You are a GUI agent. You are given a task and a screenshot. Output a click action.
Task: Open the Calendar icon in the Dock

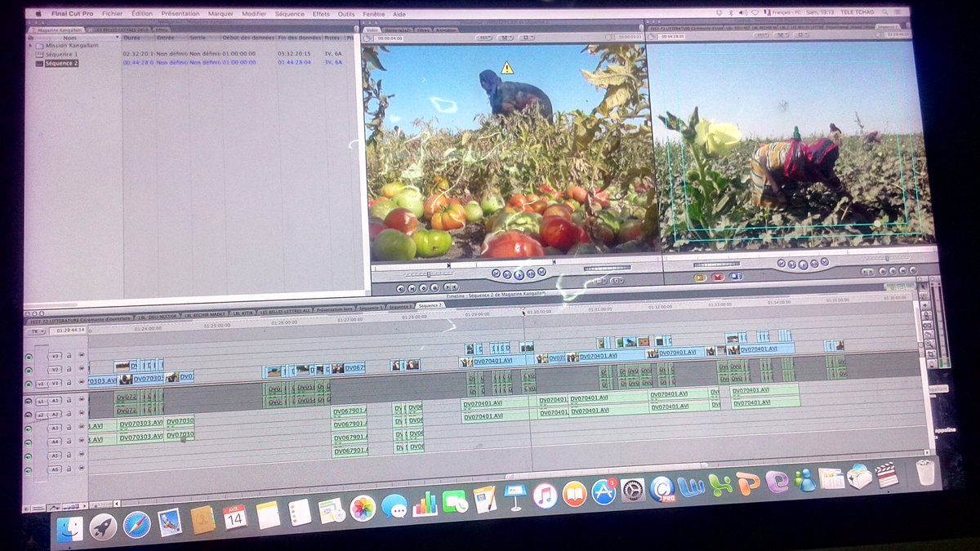tap(235, 517)
